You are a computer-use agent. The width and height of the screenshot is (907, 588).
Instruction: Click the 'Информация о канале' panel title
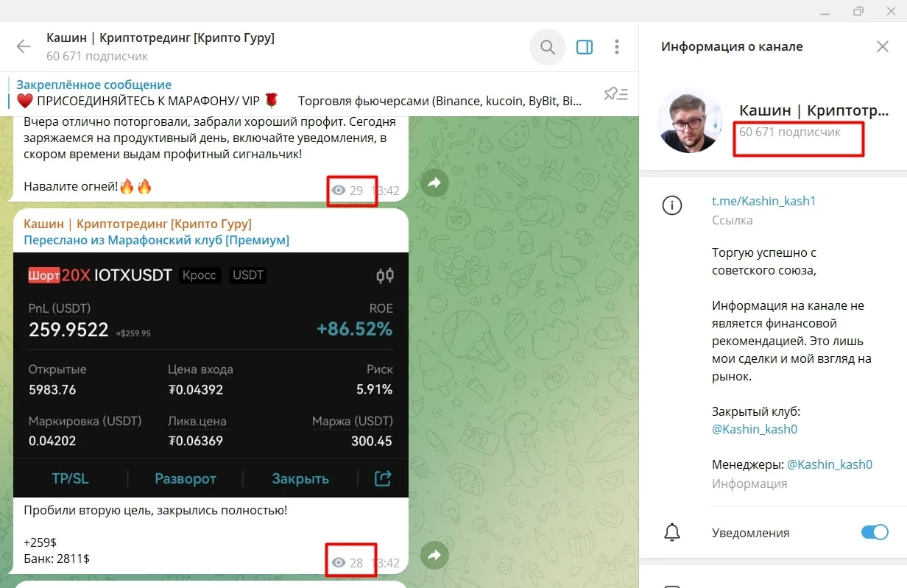[x=732, y=46]
